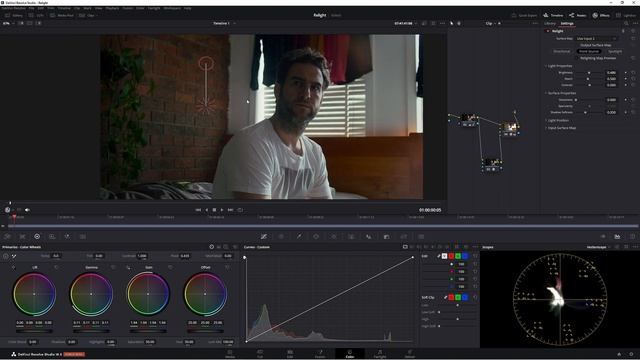Image resolution: width=640 pixels, height=360 pixels.
Task: Open the Primaries color wheels palette
Action: click(37, 236)
